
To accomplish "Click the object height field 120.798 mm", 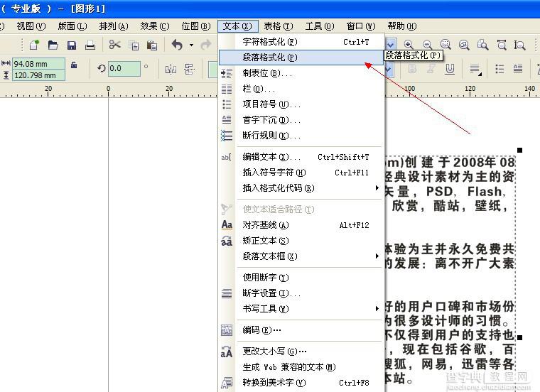I will (38, 75).
